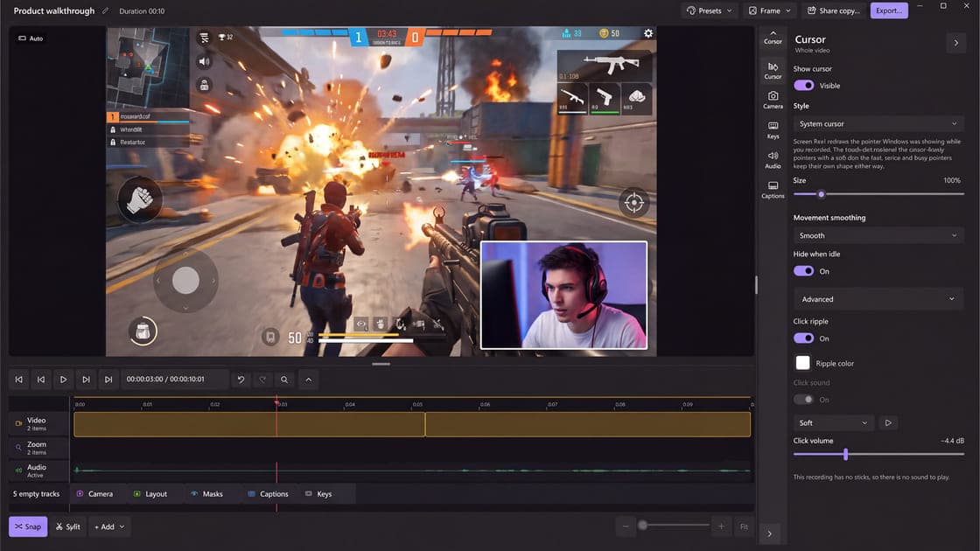Split the clip at the playhead

click(x=67, y=527)
